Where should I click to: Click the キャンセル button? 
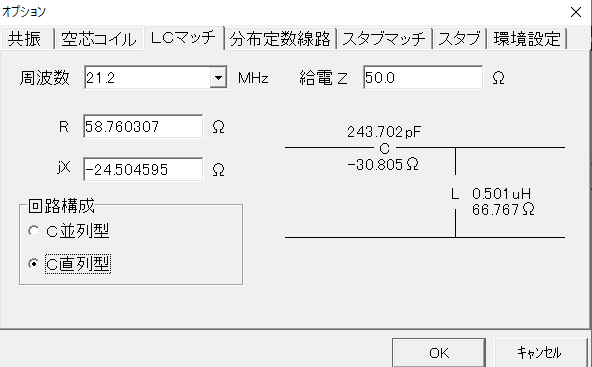click(x=539, y=353)
